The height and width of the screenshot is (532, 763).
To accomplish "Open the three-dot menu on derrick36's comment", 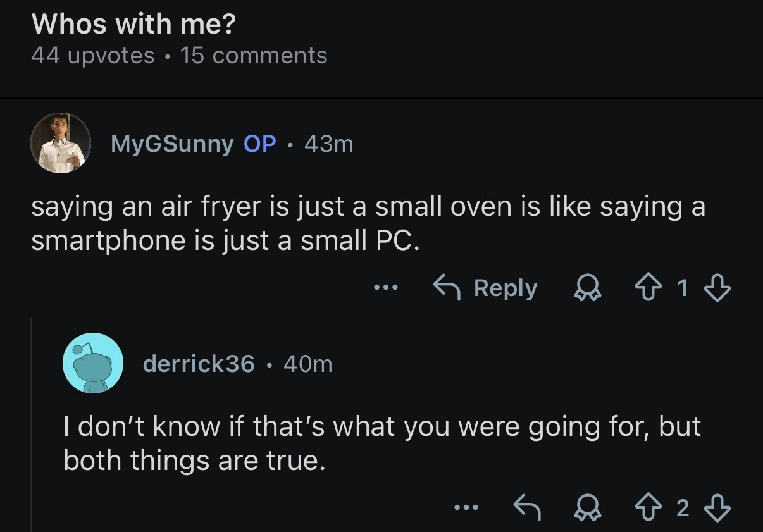I will pyautogui.click(x=465, y=507).
